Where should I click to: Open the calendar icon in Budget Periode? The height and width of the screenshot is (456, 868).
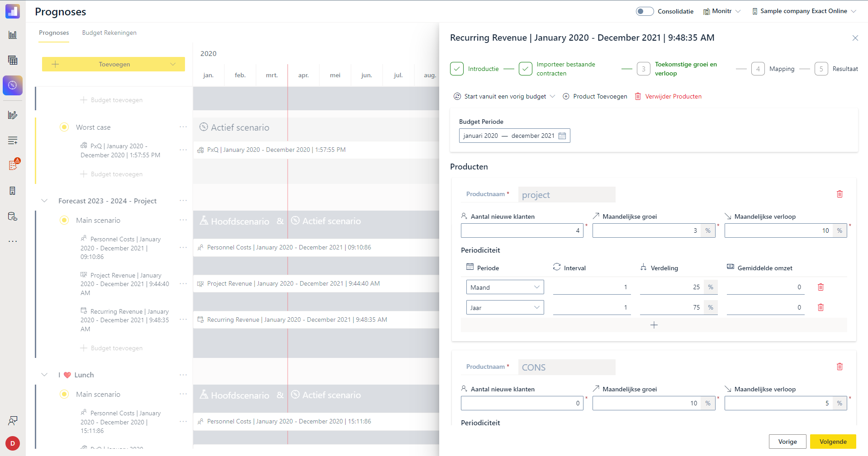click(x=562, y=136)
